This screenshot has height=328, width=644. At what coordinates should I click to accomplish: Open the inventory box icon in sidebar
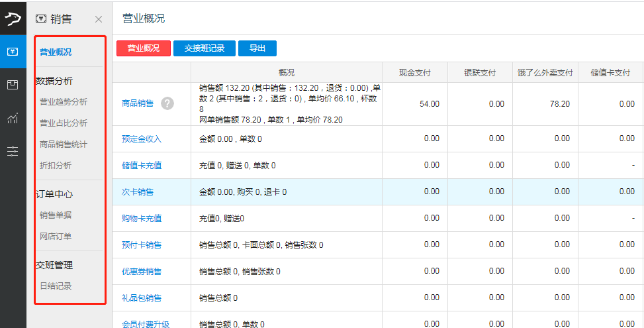[13, 85]
